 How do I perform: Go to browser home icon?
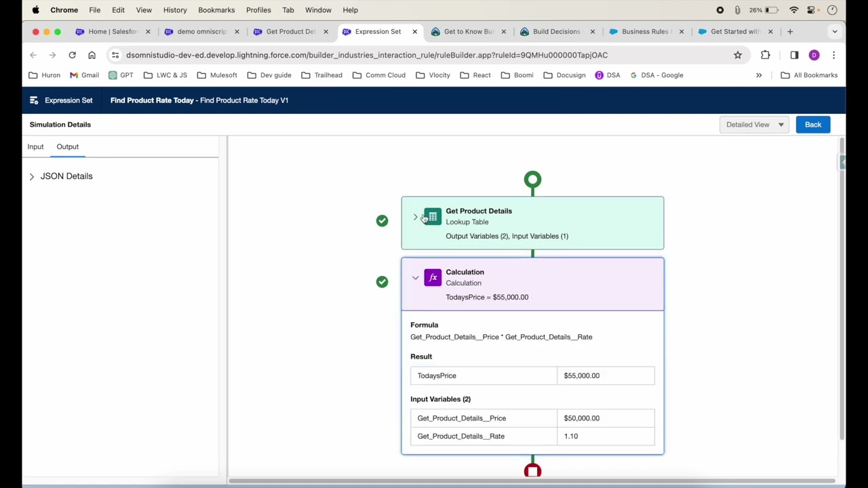92,55
